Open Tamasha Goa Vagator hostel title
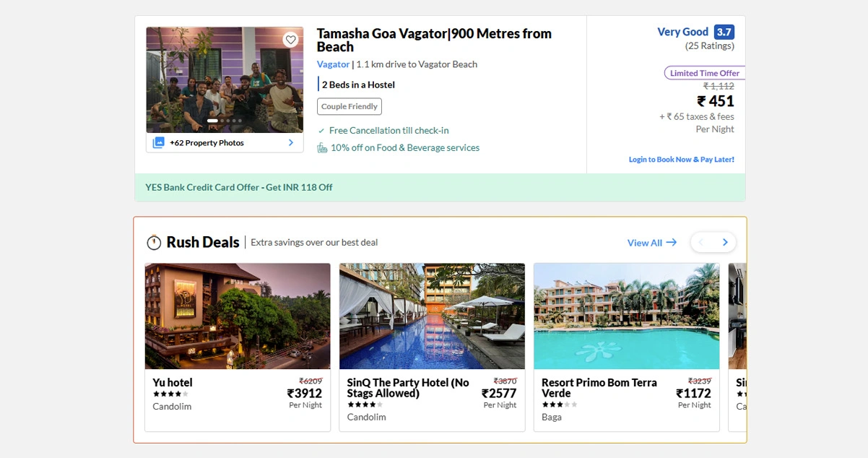Image resolution: width=868 pixels, height=458 pixels. click(433, 40)
